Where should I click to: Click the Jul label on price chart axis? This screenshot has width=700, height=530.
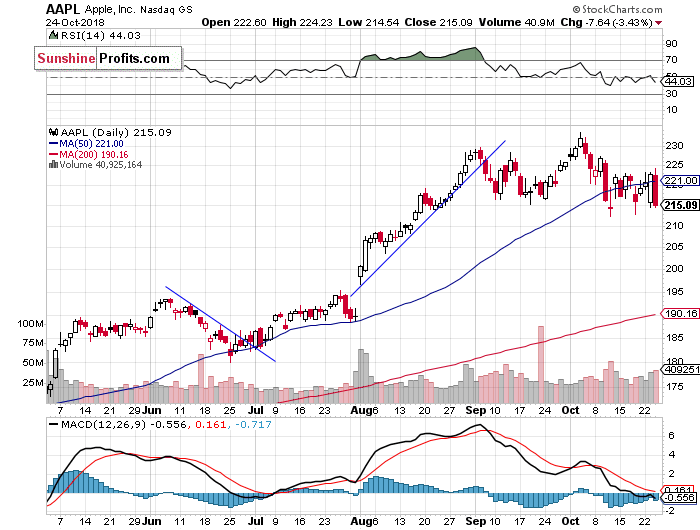[256, 410]
